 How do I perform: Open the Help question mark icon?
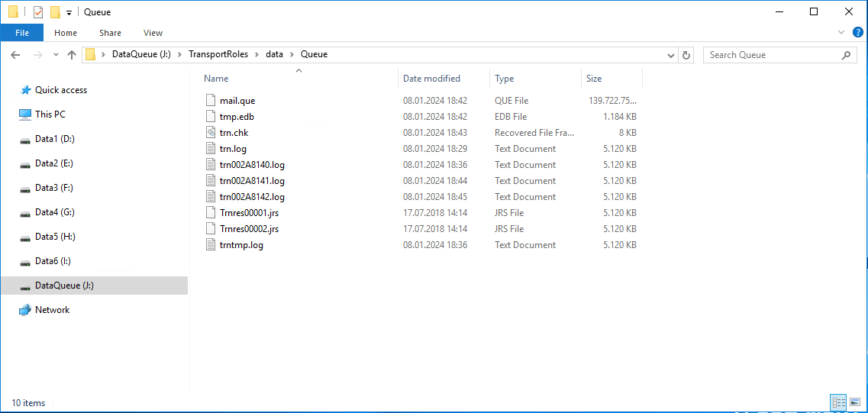858,32
